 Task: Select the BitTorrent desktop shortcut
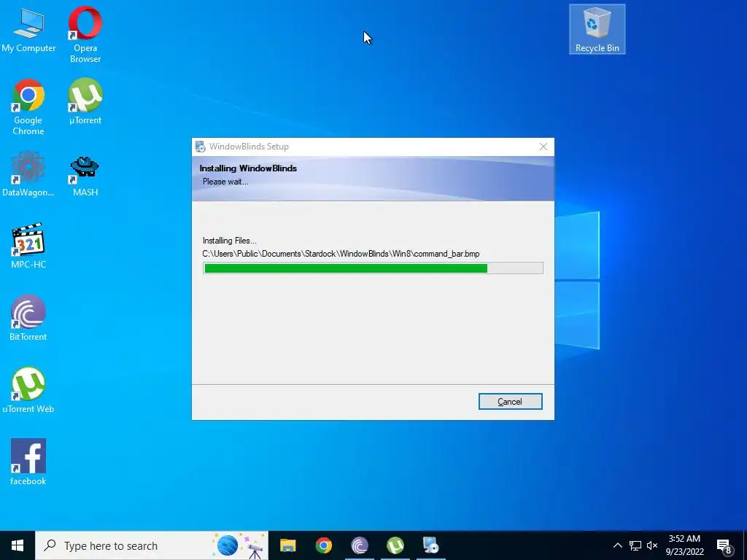coord(28,318)
